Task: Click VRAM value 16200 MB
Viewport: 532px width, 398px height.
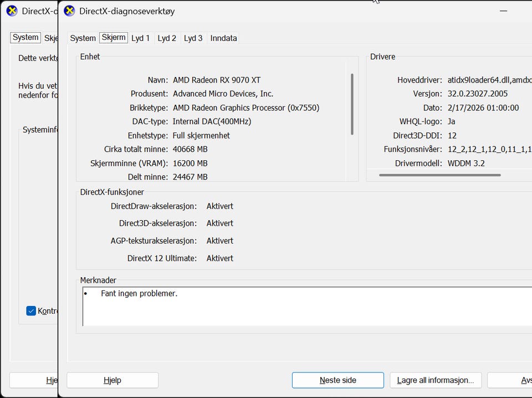Action: pos(190,164)
